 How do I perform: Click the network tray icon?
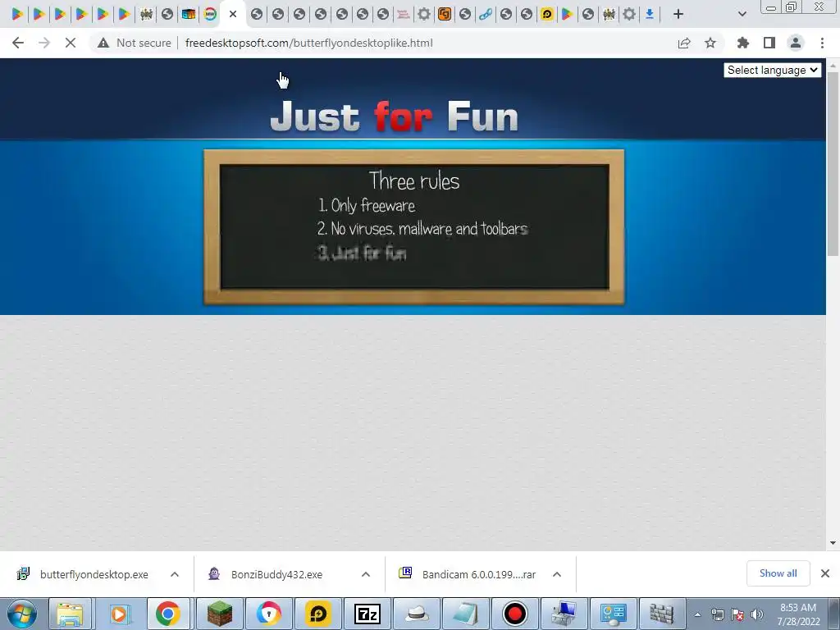point(717,614)
